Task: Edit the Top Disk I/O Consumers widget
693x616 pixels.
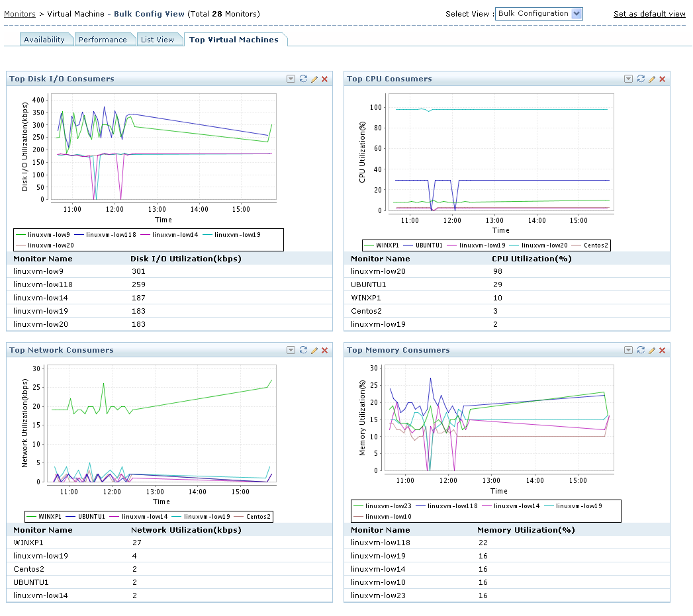Action: coord(314,79)
